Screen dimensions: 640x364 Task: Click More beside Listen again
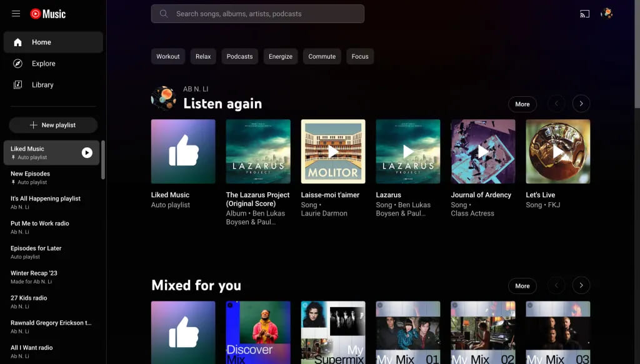(x=522, y=104)
